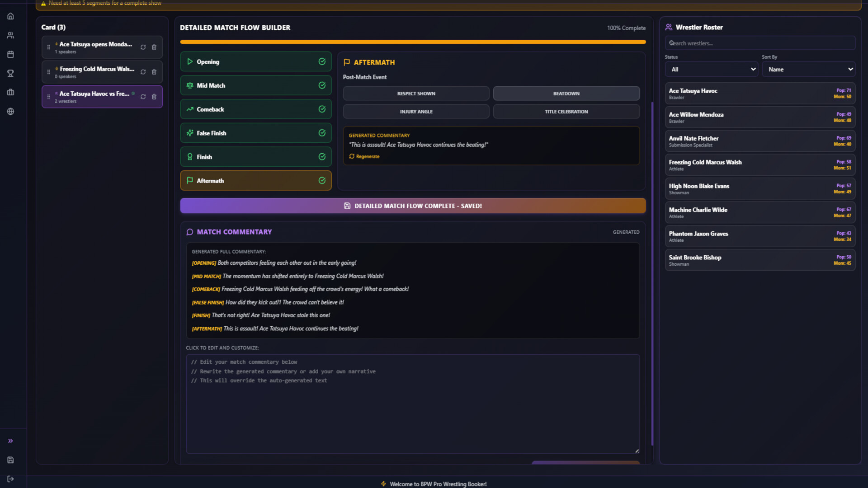Screen dimensions: 868x488
Task: Switch to the Opening stage in the flow builder
Action: pos(255,61)
